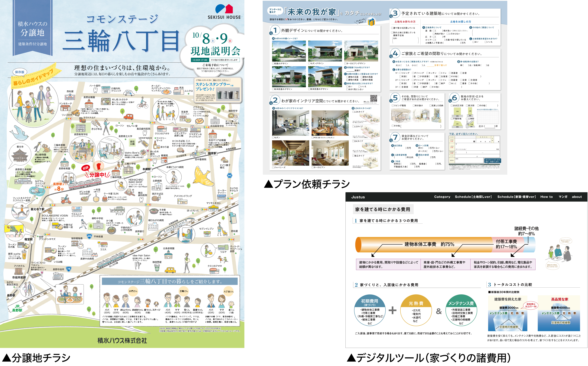
Task: Click the JR長野駅 station sign
Action: coord(17,308)
